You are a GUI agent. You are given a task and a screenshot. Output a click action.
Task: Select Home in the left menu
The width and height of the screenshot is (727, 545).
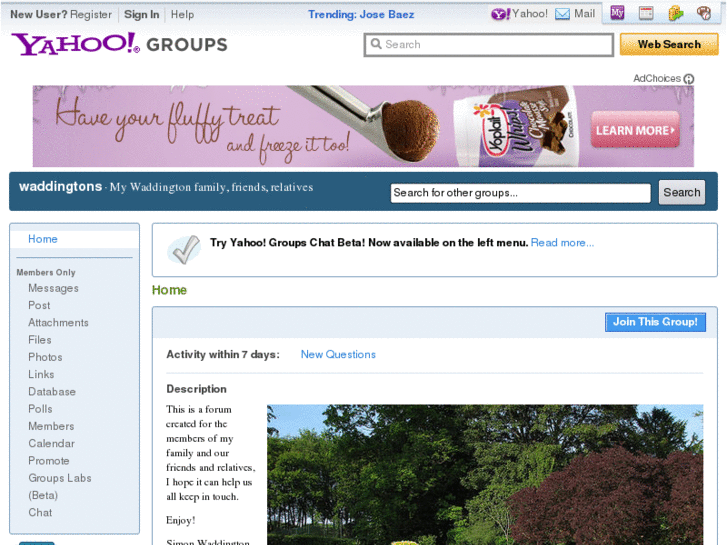click(43, 239)
